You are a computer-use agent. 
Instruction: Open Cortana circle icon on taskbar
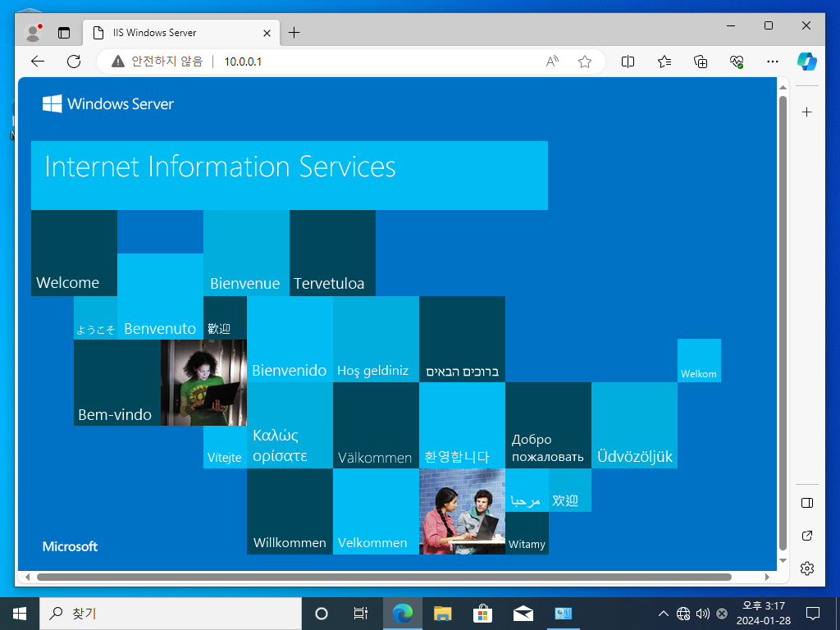tap(322, 614)
